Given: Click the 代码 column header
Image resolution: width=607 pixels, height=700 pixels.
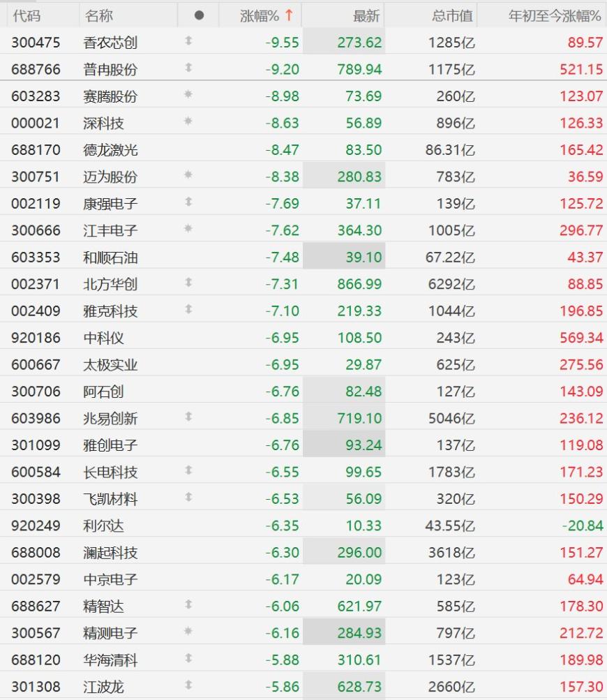Looking at the screenshot, I should (27, 16).
